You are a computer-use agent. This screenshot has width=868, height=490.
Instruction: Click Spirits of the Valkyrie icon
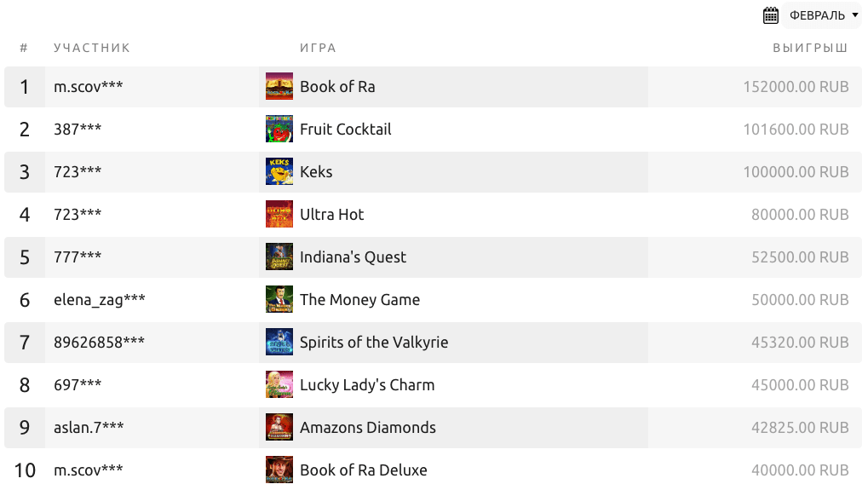279,343
